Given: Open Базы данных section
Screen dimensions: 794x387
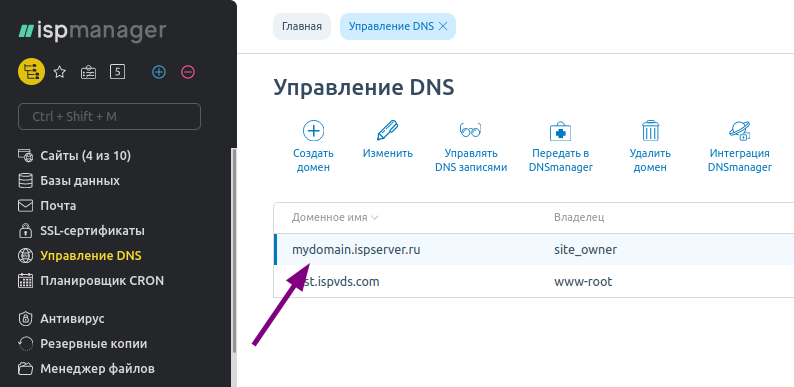Looking at the screenshot, I should [x=80, y=181].
